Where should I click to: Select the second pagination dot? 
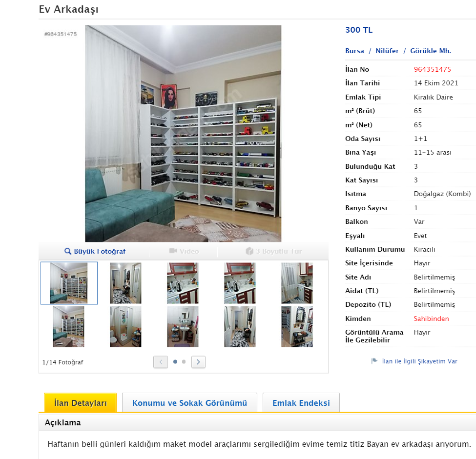click(184, 361)
